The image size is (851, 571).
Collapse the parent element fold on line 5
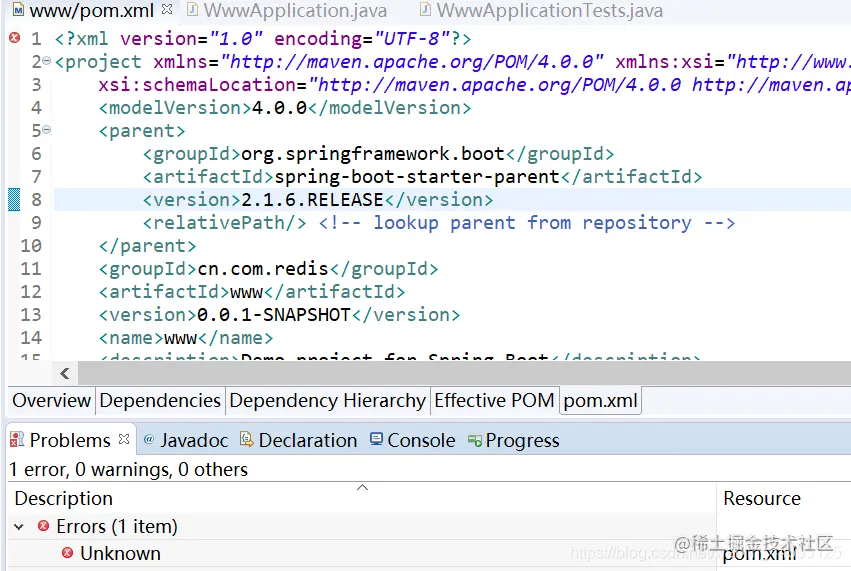coord(47,130)
